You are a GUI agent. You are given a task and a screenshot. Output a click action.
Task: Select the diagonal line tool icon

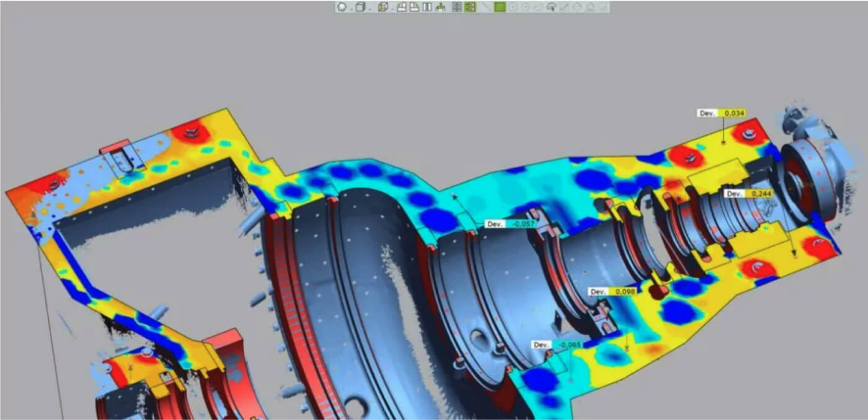point(485,7)
